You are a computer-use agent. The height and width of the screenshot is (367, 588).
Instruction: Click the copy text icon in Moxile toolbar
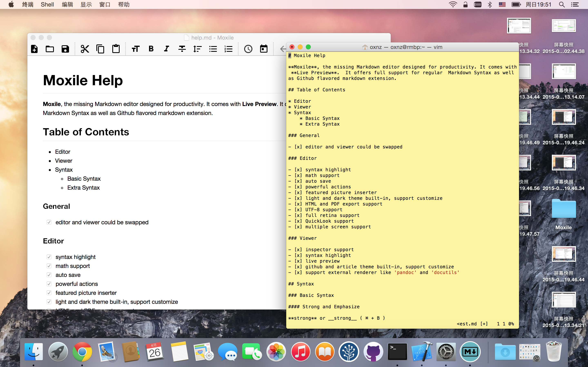pyautogui.click(x=100, y=49)
